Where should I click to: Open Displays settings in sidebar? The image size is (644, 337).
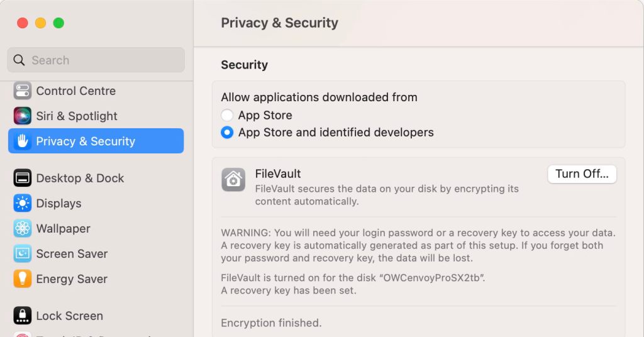(x=58, y=203)
